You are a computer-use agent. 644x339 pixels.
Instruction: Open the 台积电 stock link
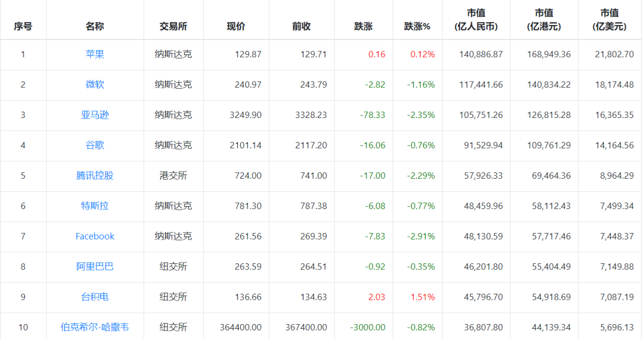pos(95,297)
